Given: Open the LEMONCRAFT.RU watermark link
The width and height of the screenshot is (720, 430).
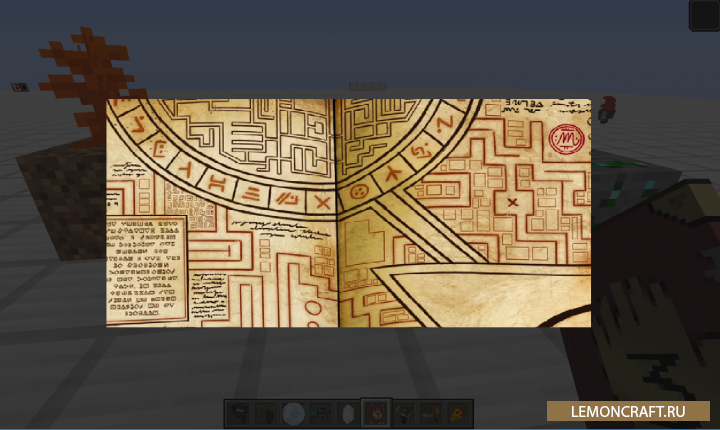Looking at the screenshot, I should [628, 410].
